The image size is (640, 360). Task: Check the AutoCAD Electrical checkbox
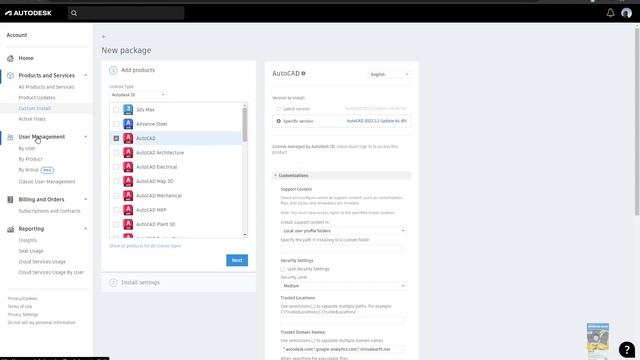116,167
